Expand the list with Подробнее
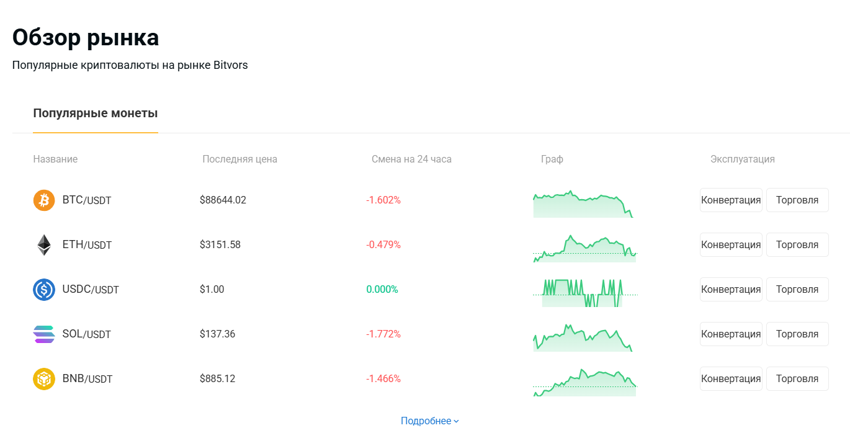The height and width of the screenshot is (446, 868). coord(429,421)
